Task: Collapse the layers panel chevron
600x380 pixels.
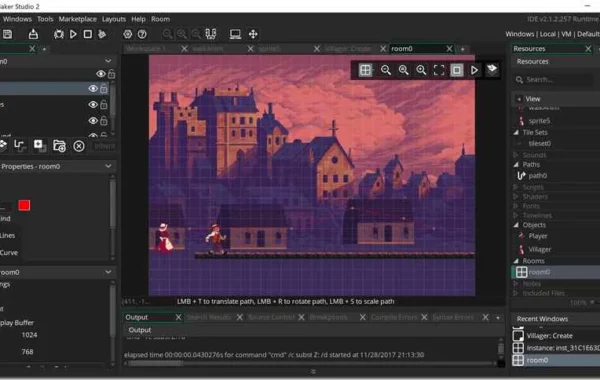Action: [108, 61]
